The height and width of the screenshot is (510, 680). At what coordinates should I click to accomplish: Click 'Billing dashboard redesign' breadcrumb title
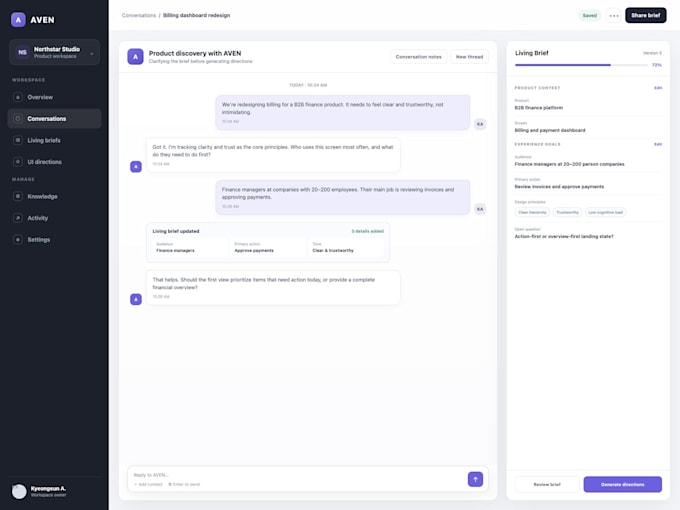point(196,15)
